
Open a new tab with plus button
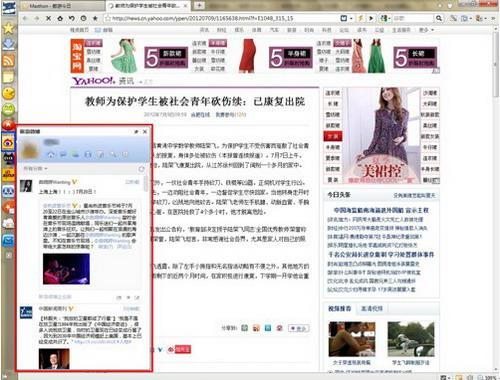[199, 5]
